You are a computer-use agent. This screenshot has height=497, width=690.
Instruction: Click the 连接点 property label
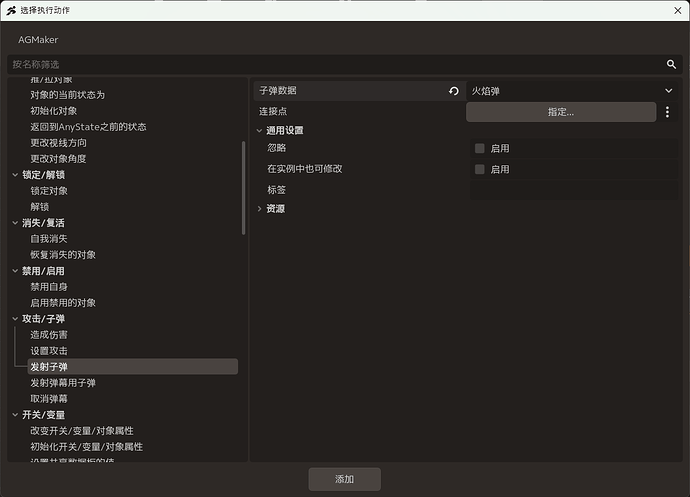[273, 111]
